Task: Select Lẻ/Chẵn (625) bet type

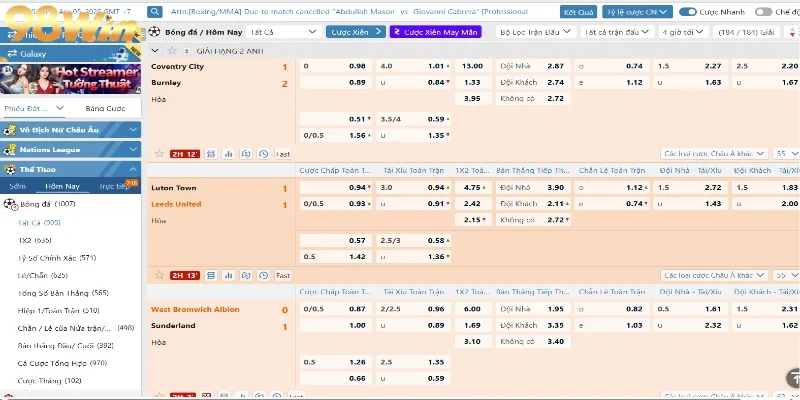Action: tap(42, 276)
